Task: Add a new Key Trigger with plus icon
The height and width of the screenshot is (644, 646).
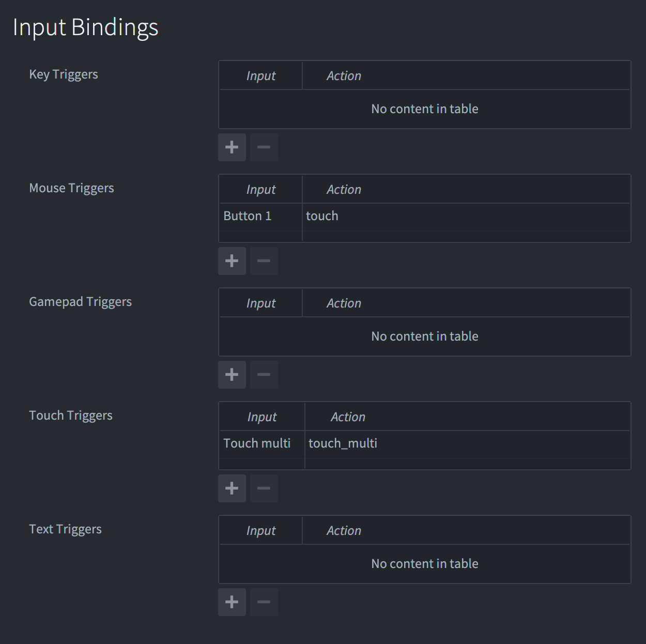Action: point(232,147)
